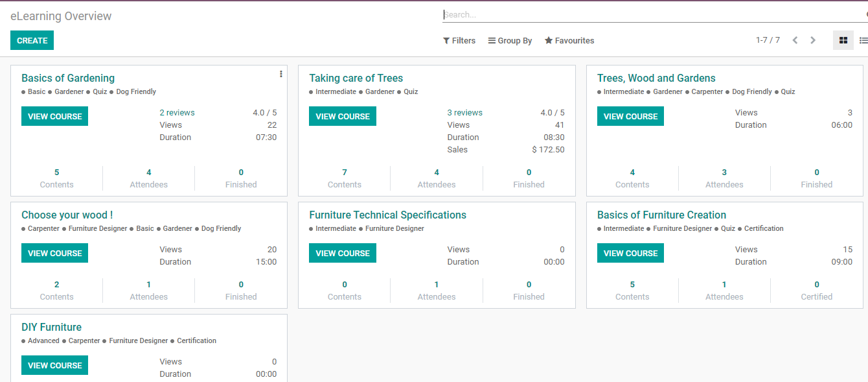The width and height of the screenshot is (868, 382).
Task: Open 4 Attendees of Taking care of Trees
Action: pyautogui.click(x=436, y=178)
